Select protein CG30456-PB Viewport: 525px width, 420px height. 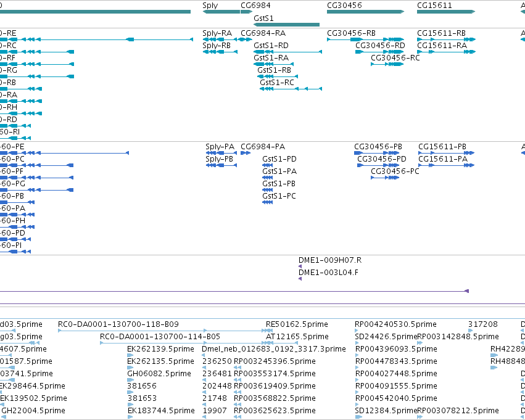coord(378,147)
